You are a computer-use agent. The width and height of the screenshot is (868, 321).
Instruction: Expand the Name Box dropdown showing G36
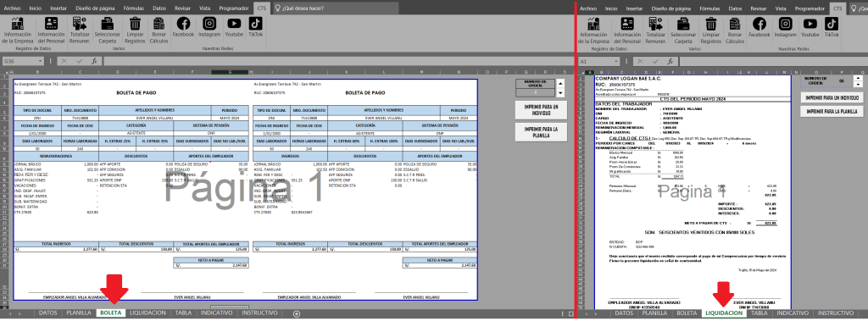point(40,61)
